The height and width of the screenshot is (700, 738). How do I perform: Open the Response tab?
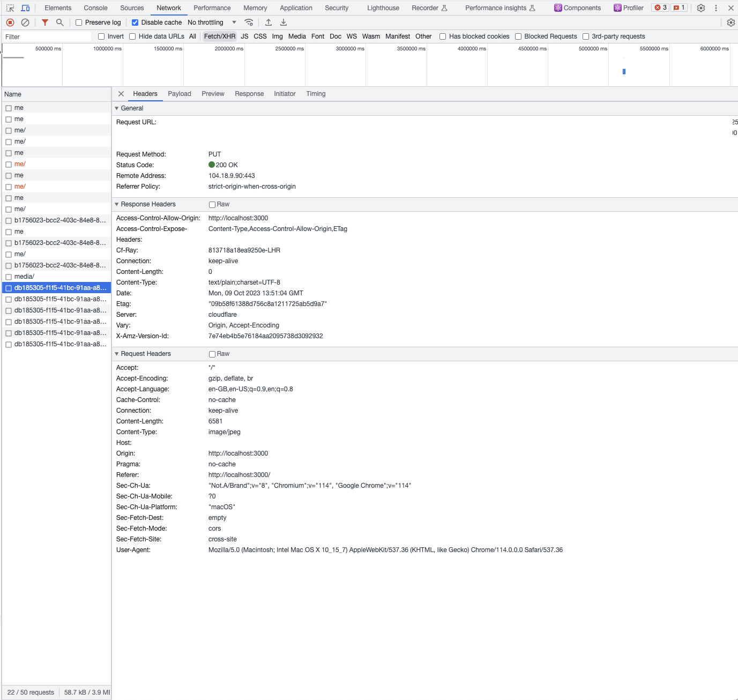249,94
